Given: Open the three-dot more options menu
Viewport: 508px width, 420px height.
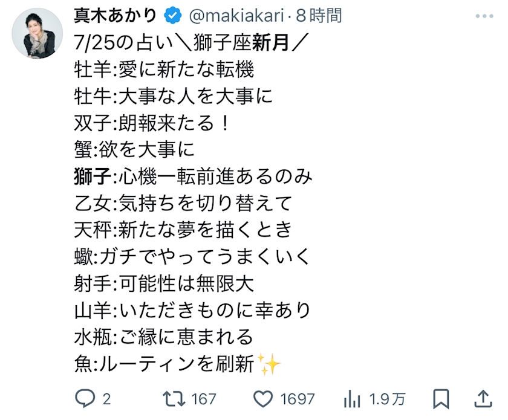Looking at the screenshot, I should click(x=484, y=16).
